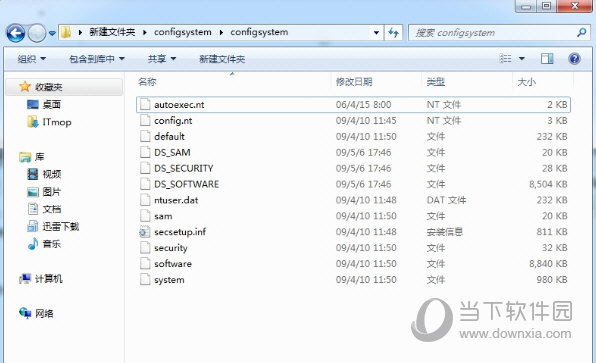Click the 8,504 KB size cell

548,184
